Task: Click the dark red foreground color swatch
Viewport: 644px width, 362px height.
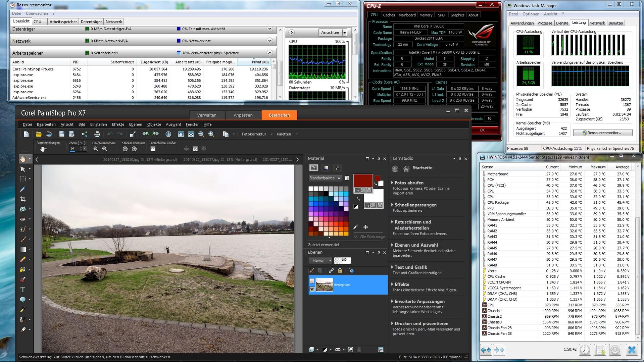Action: (x=363, y=180)
